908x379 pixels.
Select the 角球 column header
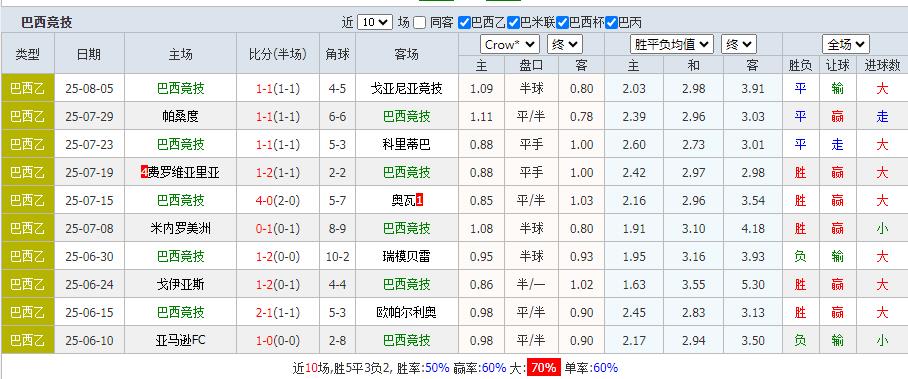point(337,54)
